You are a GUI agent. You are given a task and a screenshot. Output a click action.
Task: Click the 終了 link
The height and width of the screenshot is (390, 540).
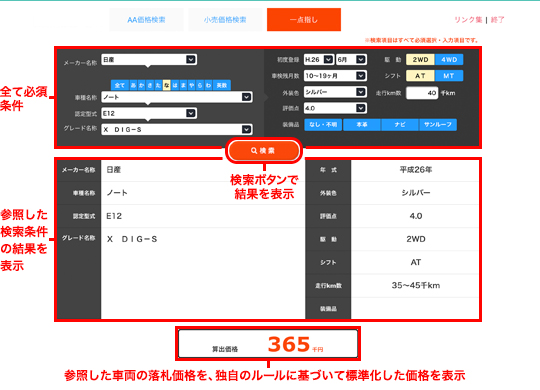[x=497, y=20]
